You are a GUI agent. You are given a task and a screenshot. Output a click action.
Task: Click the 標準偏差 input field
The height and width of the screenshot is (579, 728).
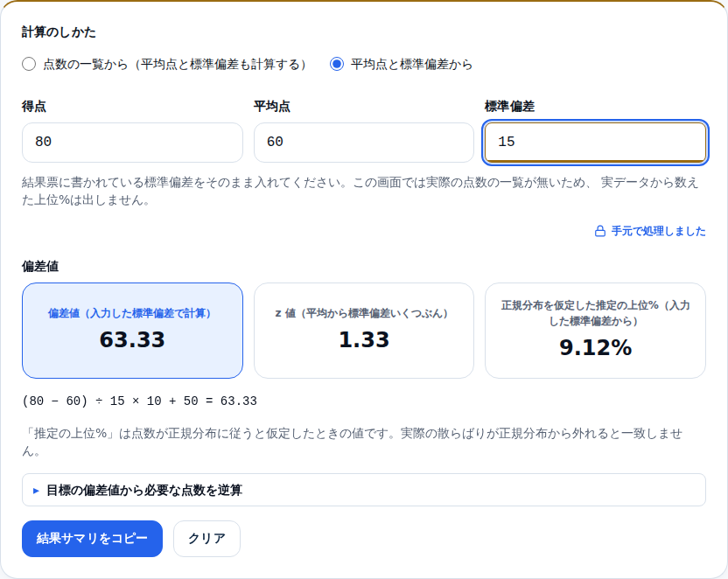595,143
